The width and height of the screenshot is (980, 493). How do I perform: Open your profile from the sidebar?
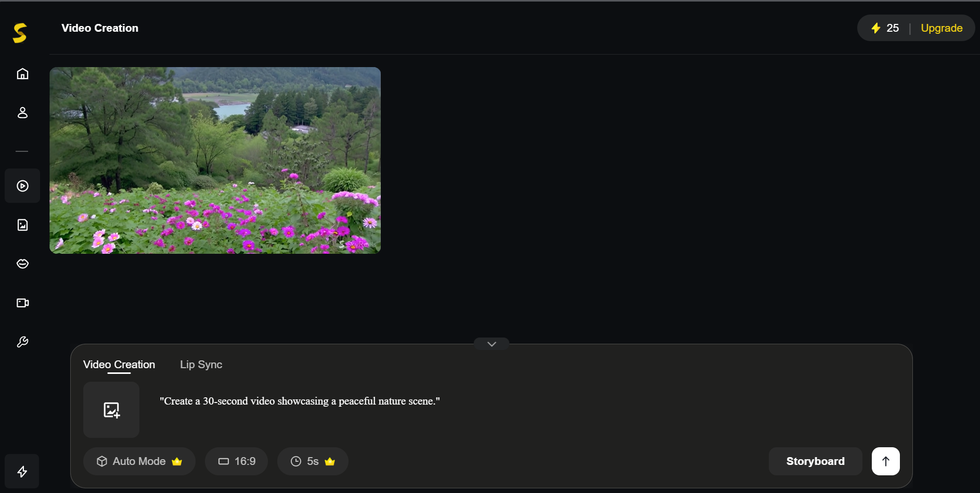22,113
